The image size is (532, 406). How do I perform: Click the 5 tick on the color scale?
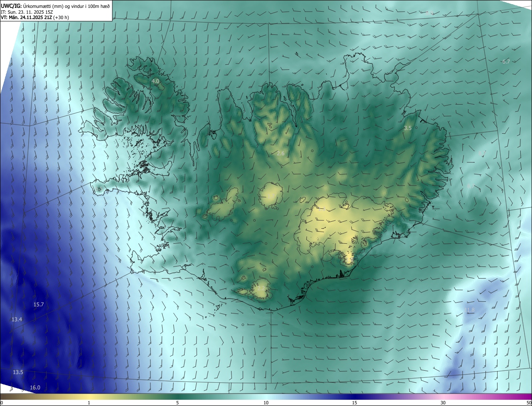coord(177,403)
